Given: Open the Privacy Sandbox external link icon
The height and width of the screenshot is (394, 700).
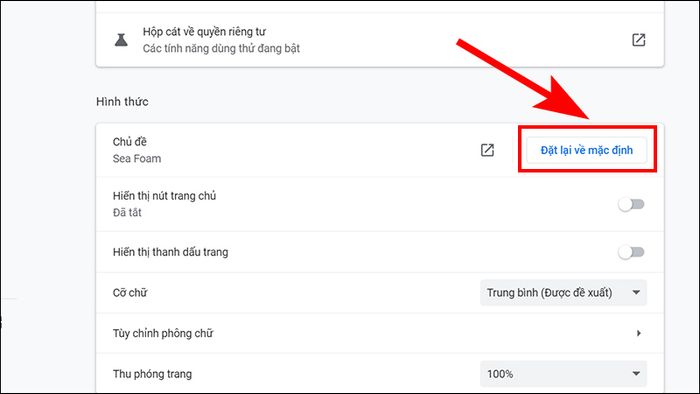Looking at the screenshot, I should [x=638, y=40].
